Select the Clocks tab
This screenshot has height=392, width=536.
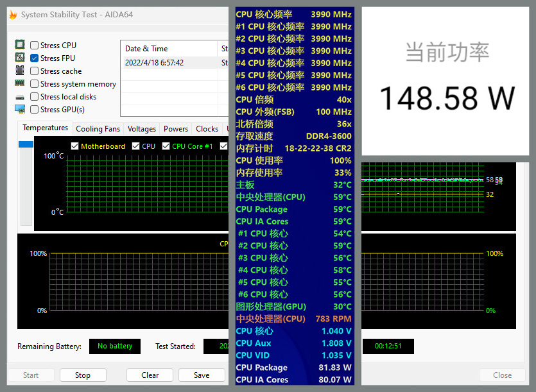point(207,128)
